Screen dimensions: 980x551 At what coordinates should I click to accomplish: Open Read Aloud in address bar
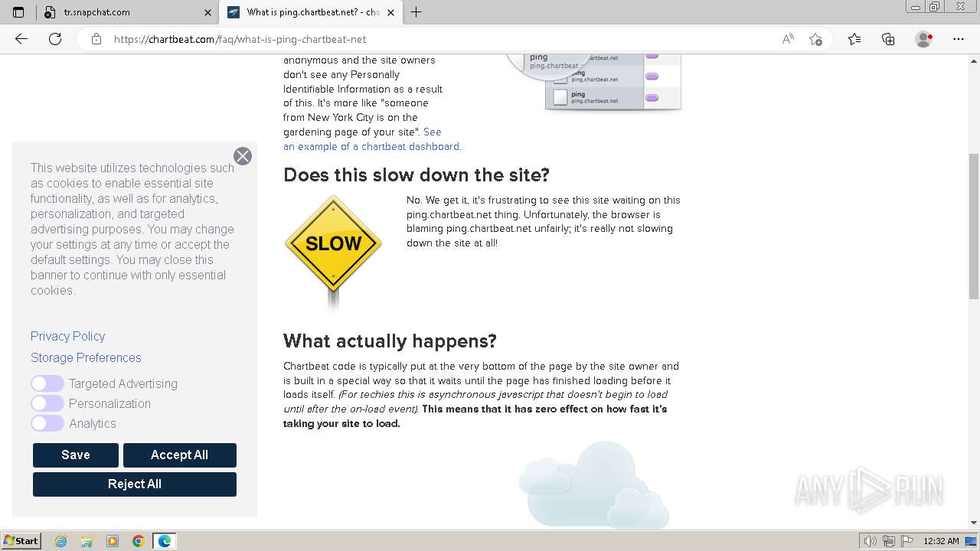click(x=788, y=39)
